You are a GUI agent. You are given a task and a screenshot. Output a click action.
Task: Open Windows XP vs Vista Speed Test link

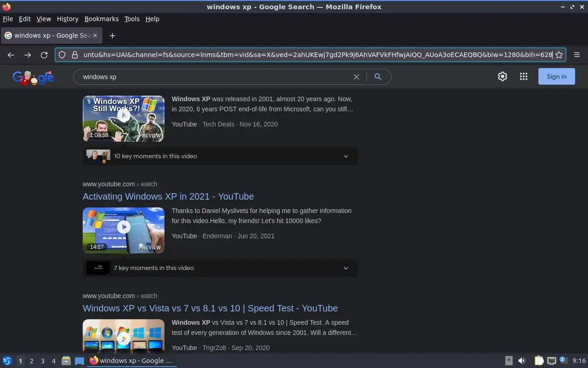(x=210, y=308)
